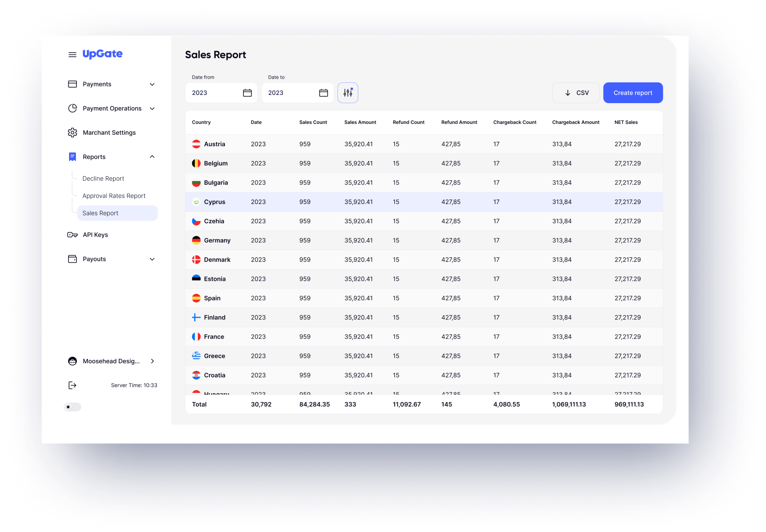Click the logout icon

tap(72, 385)
